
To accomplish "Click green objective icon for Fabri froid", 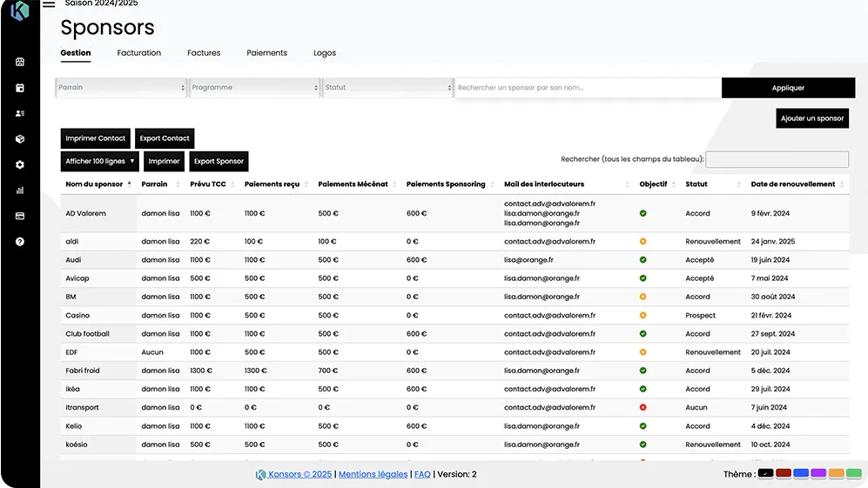I will coord(643,371).
